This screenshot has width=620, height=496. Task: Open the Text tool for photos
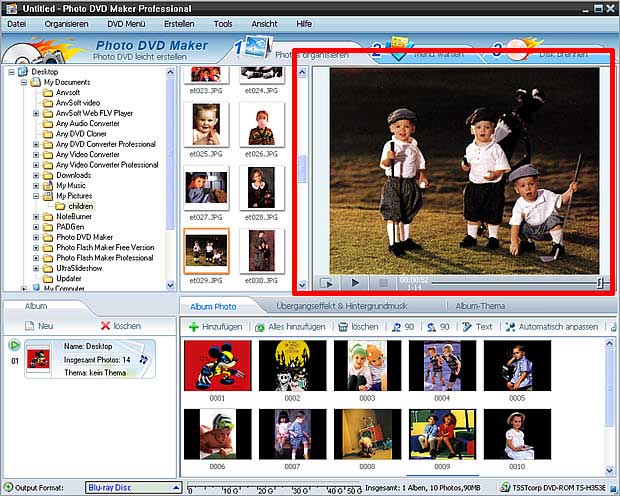coord(477,327)
